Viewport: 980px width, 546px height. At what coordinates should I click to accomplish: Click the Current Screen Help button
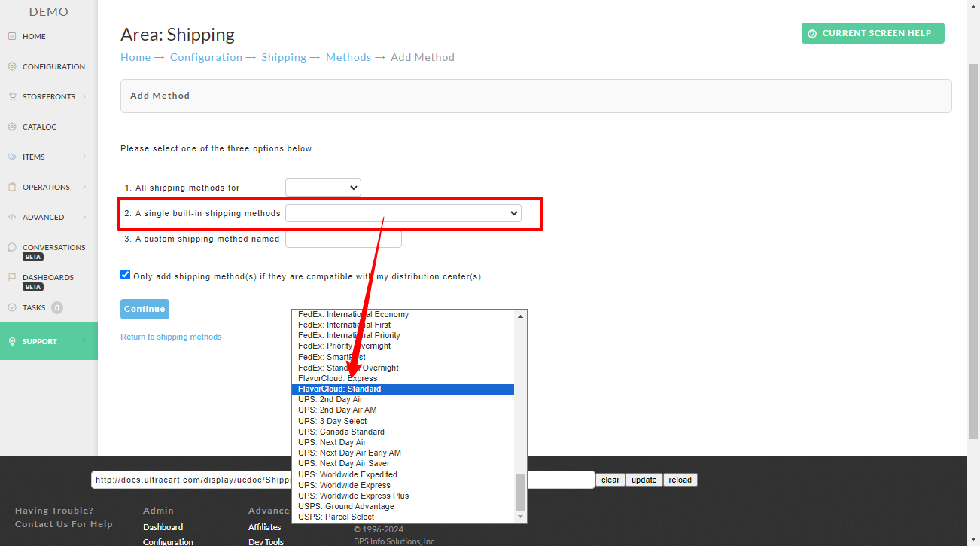(872, 33)
